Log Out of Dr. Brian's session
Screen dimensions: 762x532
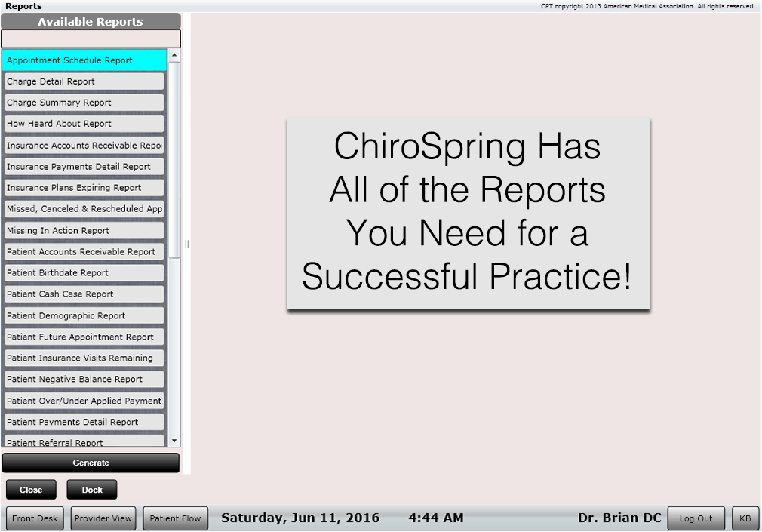(696, 518)
